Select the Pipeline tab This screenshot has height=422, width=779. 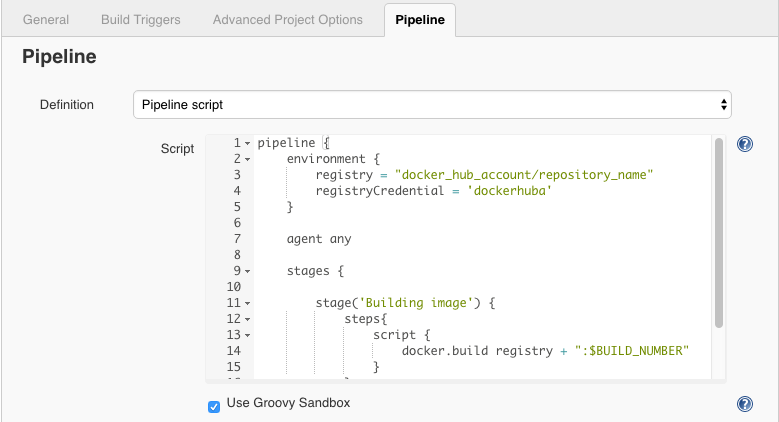pos(420,20)
